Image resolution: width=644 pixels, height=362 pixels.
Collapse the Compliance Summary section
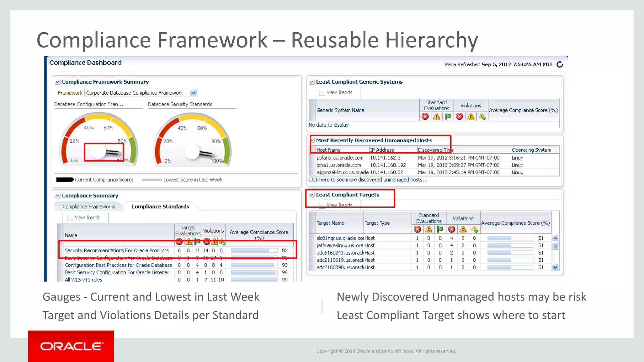pyautogui.click(x=58, y=196)
